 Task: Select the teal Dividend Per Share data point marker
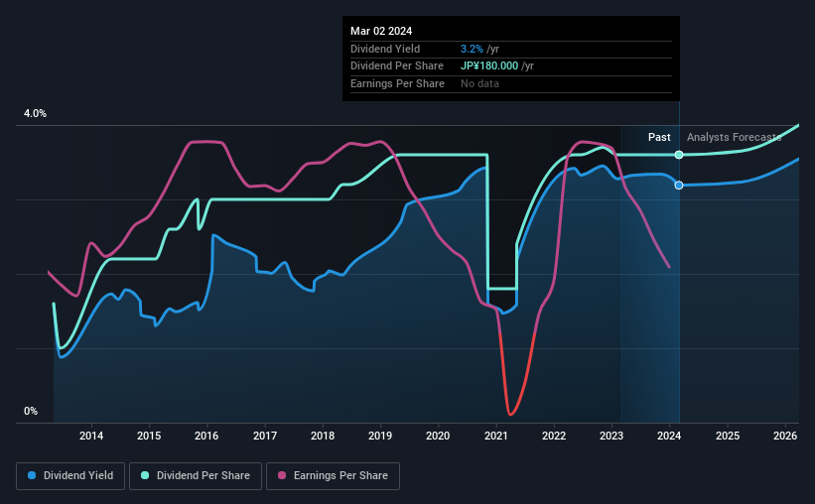(679, 155)
